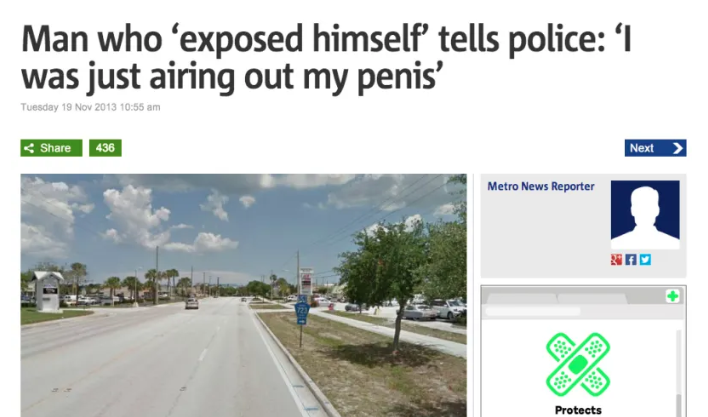Open the reporter's Google+ icon
Image resolution: width=708 pixels, height=417 pixels.
[616, 259]
